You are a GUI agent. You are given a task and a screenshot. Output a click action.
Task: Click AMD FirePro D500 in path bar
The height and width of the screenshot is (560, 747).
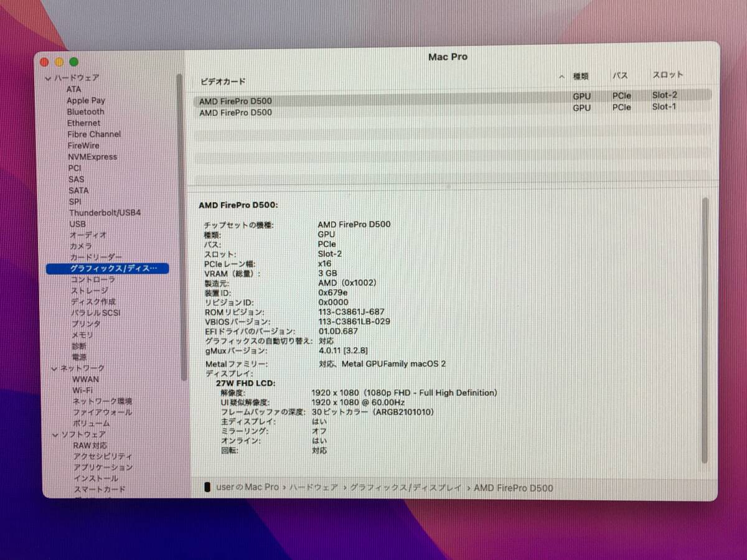coord(514,488)
